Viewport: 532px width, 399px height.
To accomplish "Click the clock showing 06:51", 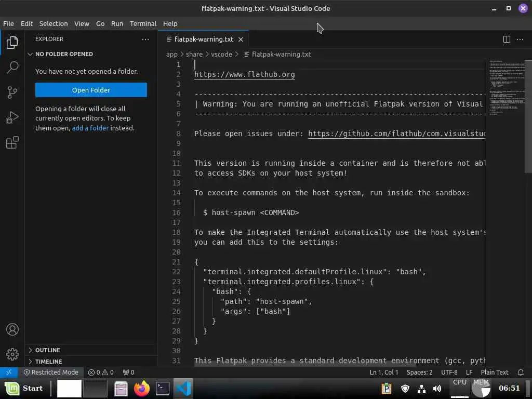I will 509,389.
